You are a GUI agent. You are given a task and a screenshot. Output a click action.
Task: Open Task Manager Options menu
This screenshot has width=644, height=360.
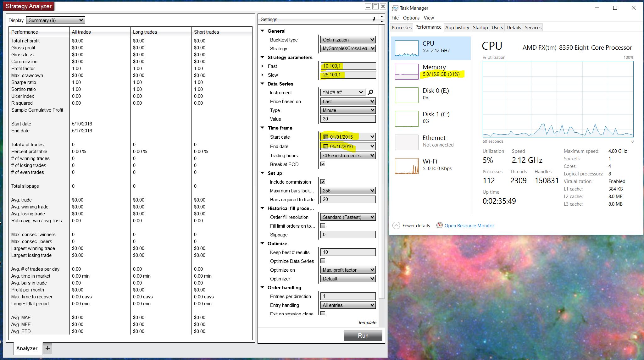(411, 18)
